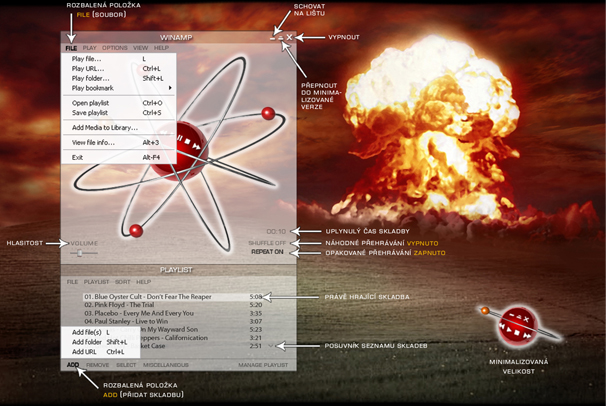Click the volume slider handle
606x406 pixels.
80,253
